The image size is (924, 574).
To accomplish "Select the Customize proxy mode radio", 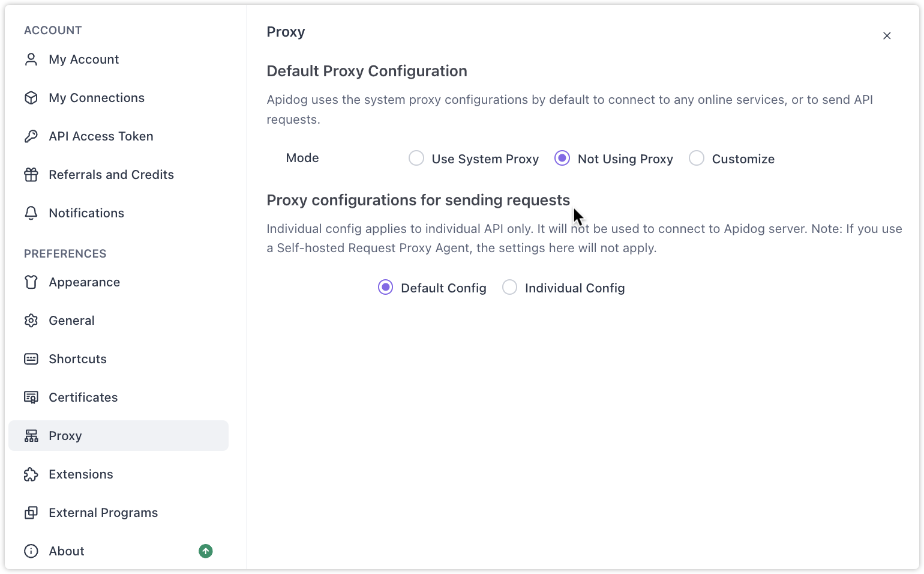I will [x=697, y=158].
